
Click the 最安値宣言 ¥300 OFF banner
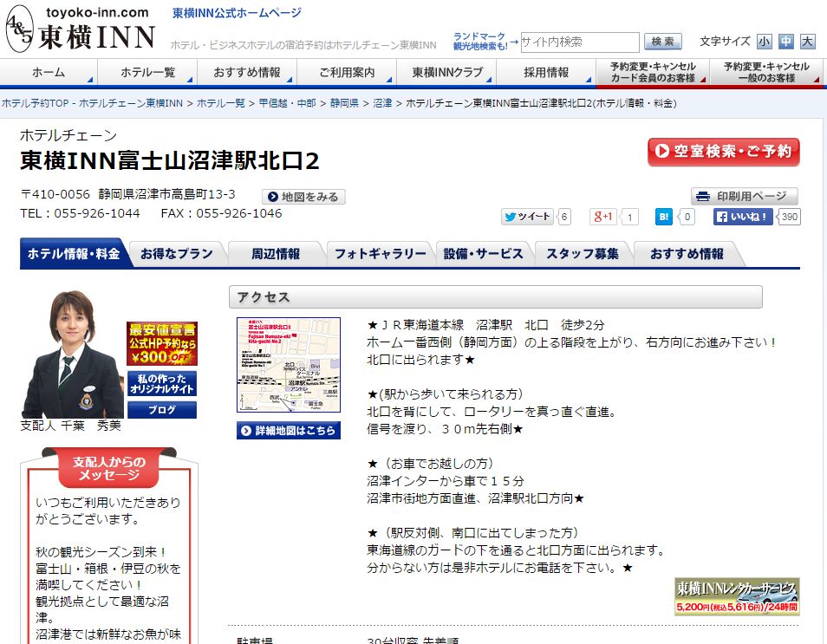pos(162,343)
